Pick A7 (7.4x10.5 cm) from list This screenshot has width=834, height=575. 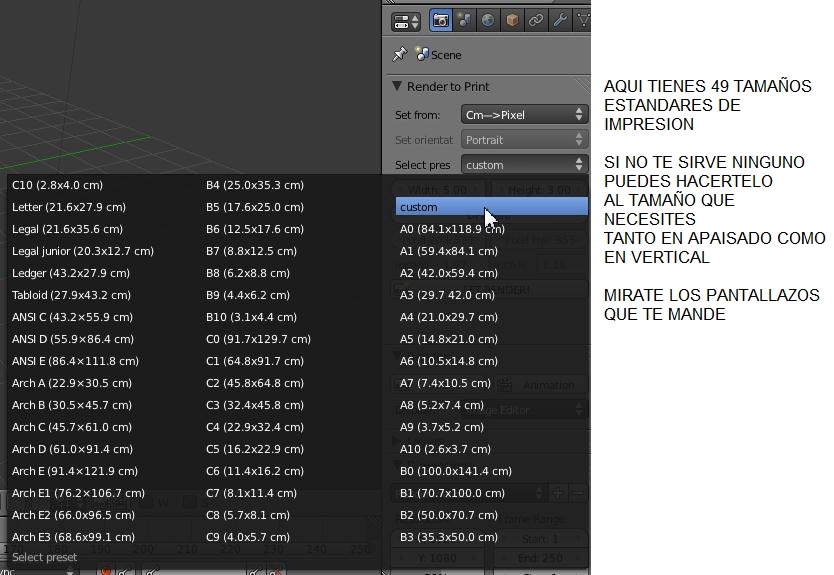tap(445, 383)
